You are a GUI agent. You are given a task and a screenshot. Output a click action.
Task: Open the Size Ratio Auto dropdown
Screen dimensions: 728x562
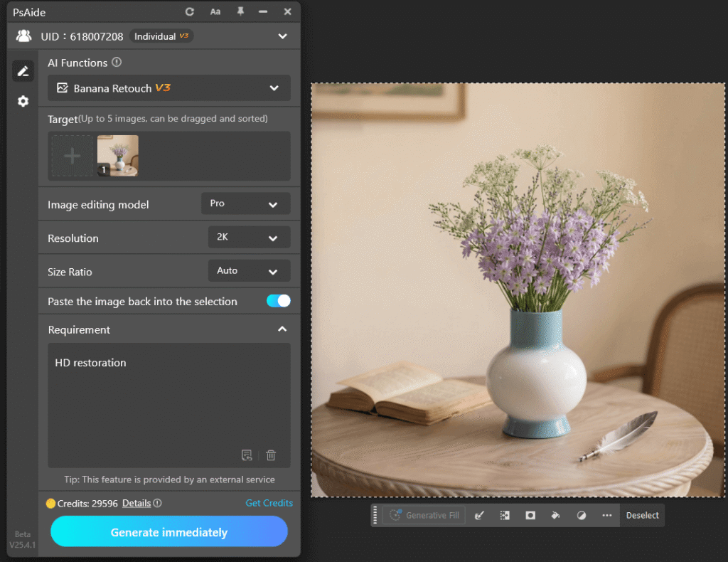pyautogui.click(x=249, y=270)
